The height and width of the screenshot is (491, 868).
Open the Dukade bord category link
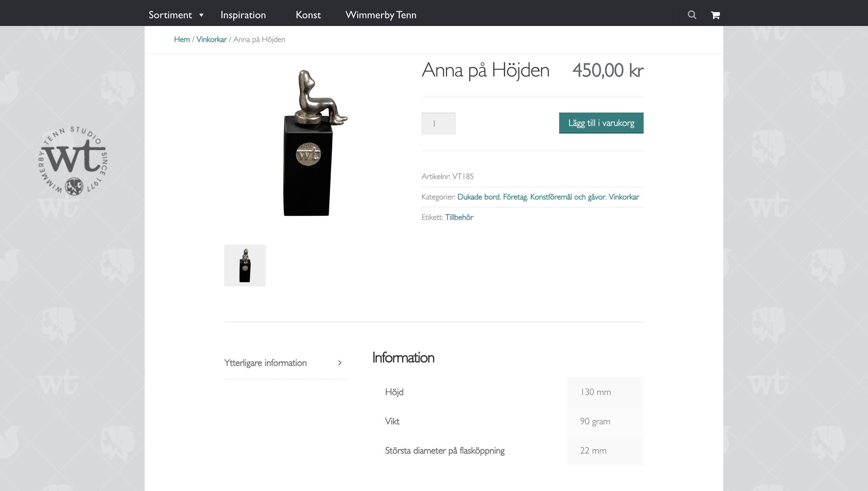click(x=478, y=197)
